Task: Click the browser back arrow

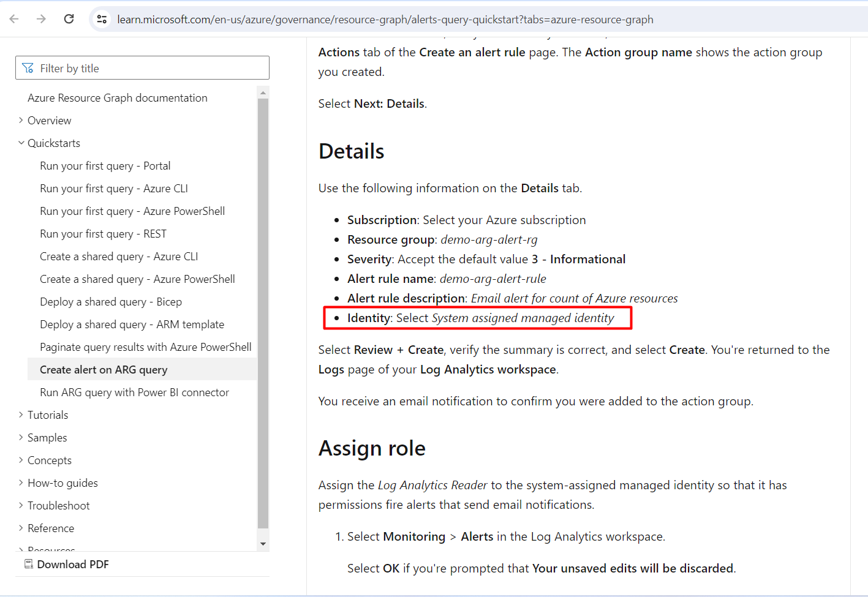Action: (x=14, y=19)
